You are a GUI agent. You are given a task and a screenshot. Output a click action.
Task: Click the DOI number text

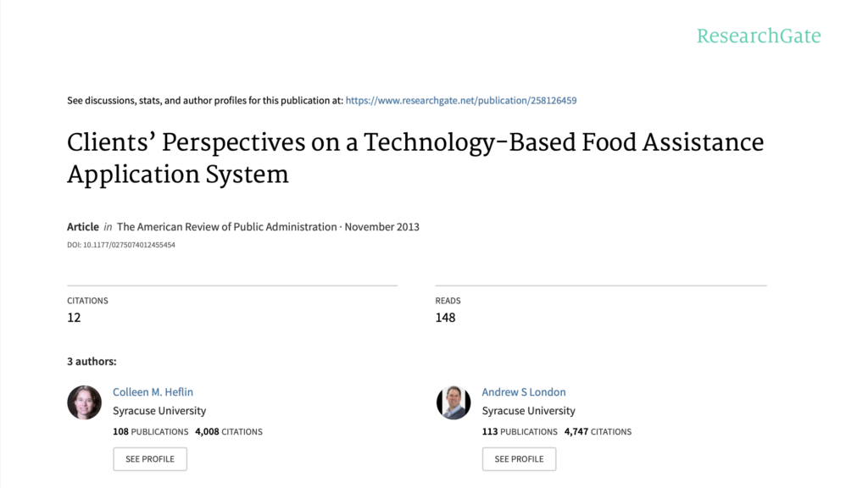[121, 245]
